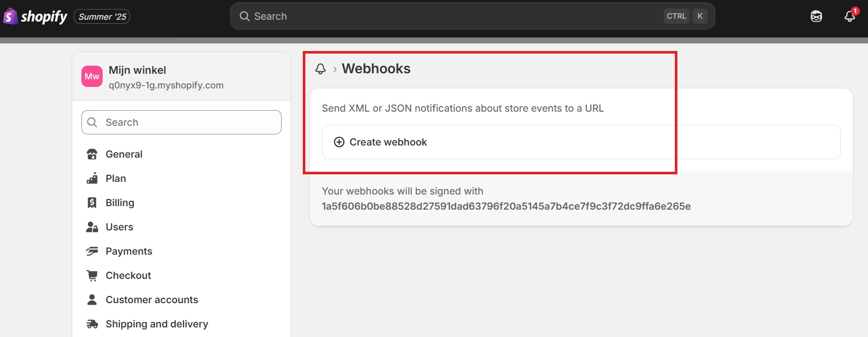Click the Billing receipt icon

92,203
